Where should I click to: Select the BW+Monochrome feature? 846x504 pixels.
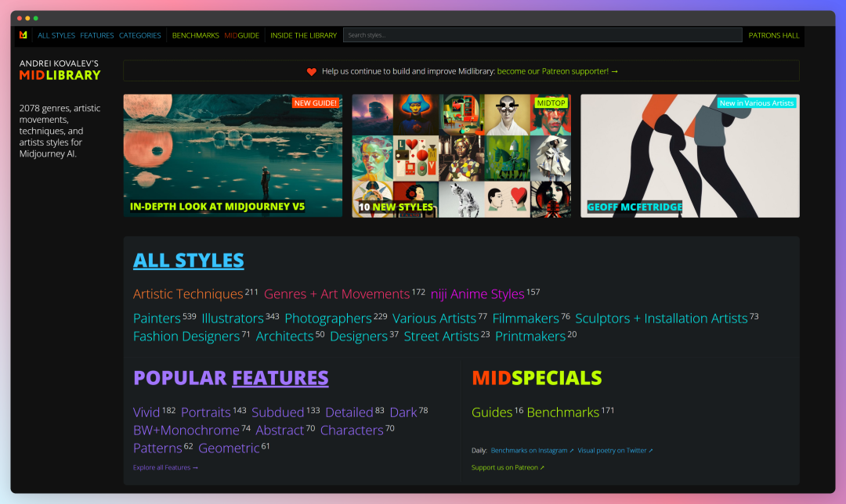pos(186,430)
